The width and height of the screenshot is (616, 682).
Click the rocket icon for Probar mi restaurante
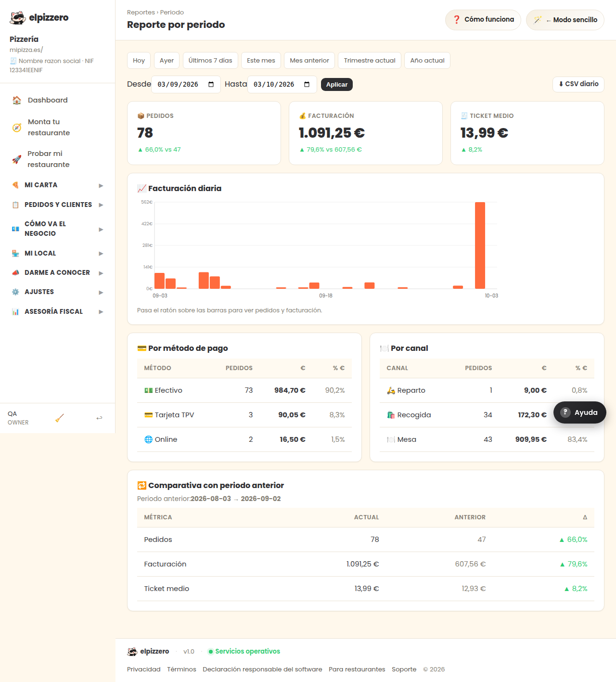pos(17,159)
